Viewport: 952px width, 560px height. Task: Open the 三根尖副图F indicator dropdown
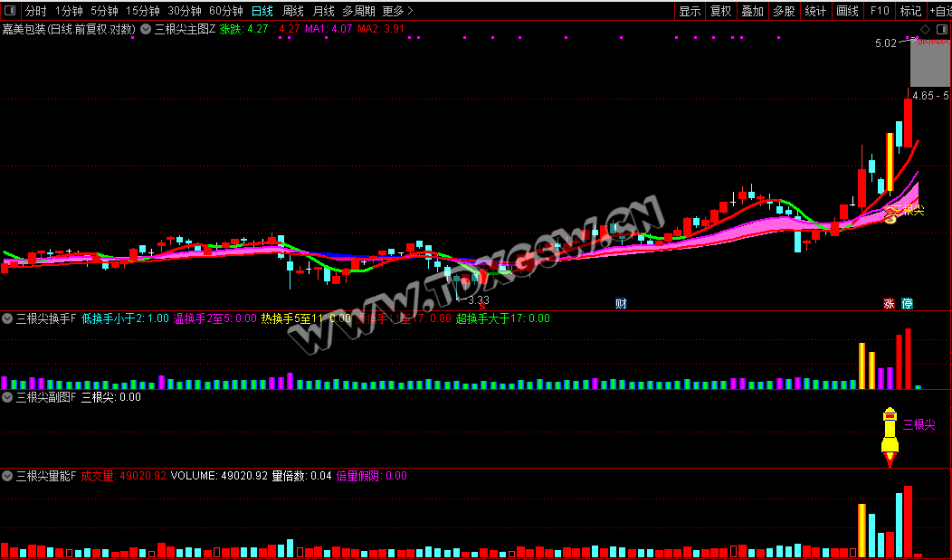[7, 396]
